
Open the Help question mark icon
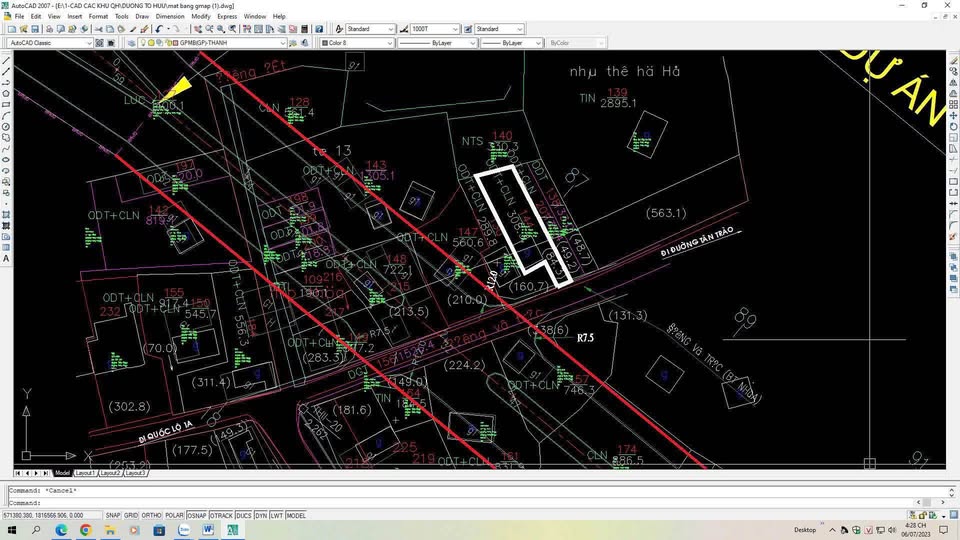tap(318, 29)
